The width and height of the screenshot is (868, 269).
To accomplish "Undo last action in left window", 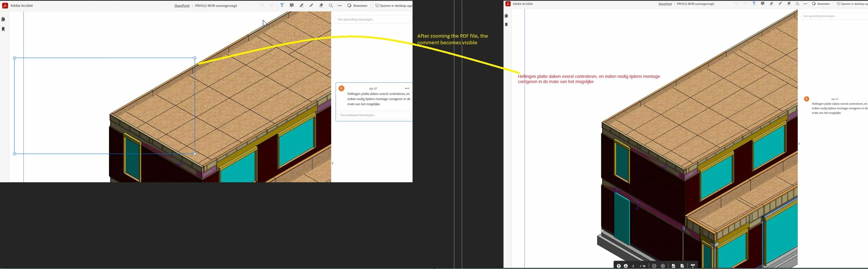I will pos(262,6).
